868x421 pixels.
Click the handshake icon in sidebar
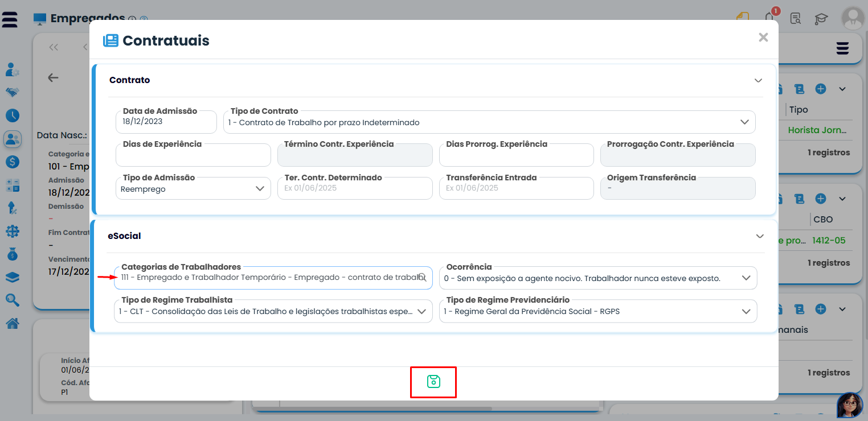click(13, 92)
